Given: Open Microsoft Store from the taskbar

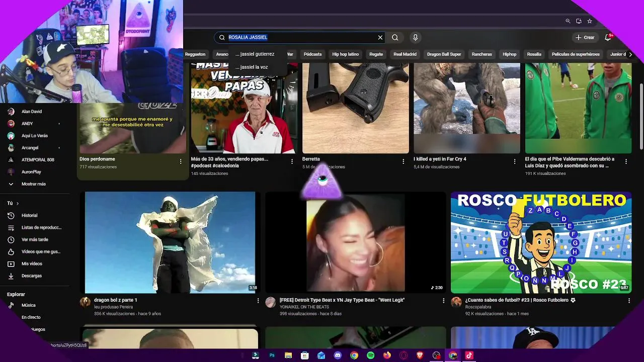Looking at the screenshot, I should (304, 355).
